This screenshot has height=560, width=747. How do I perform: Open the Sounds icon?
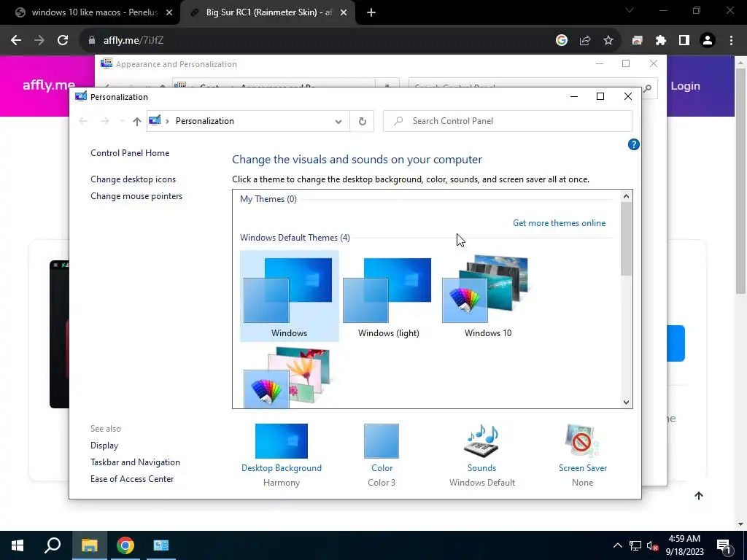[x=481, y=441]
